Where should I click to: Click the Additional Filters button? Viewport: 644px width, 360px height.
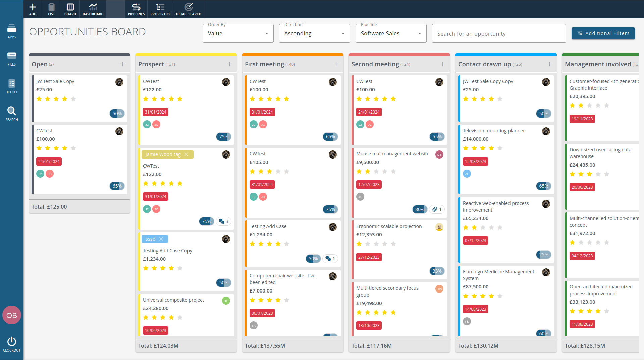click(603, 33)
